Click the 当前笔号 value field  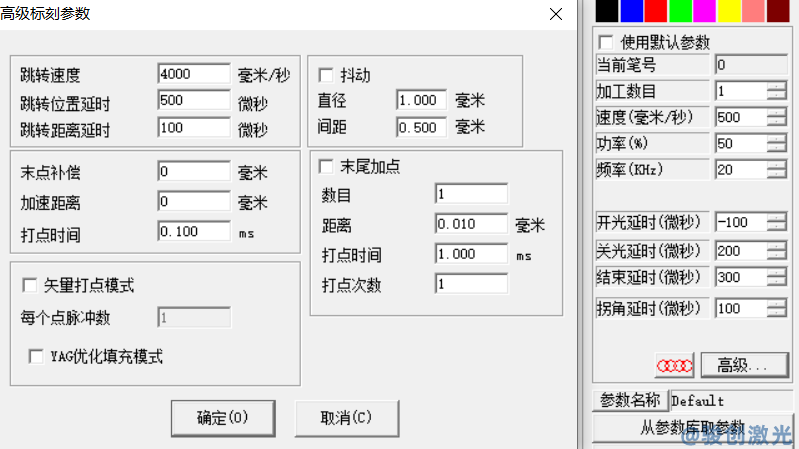point(751,65)
